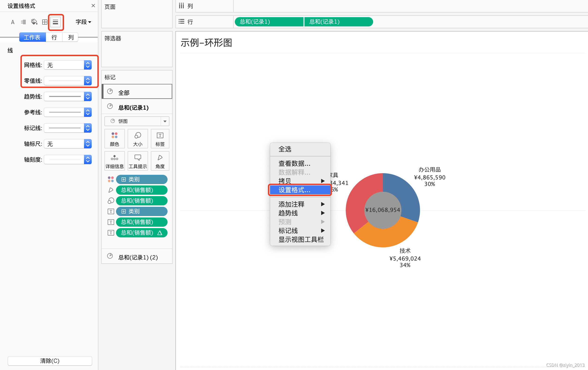Click the Angle (角度) mark card button
Screen dimensions: 588x370
coord(160,161)
